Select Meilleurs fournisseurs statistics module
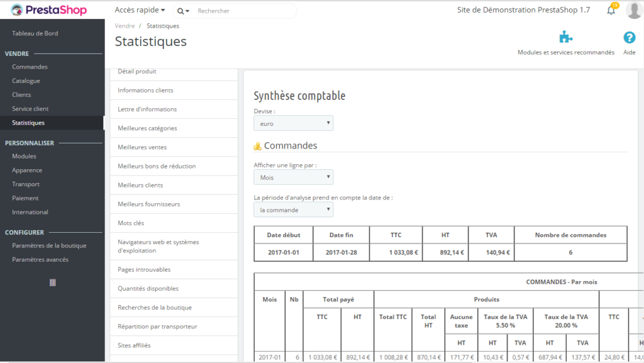The image size is (644, 363). pyautogui.click(x=174, y=204)
